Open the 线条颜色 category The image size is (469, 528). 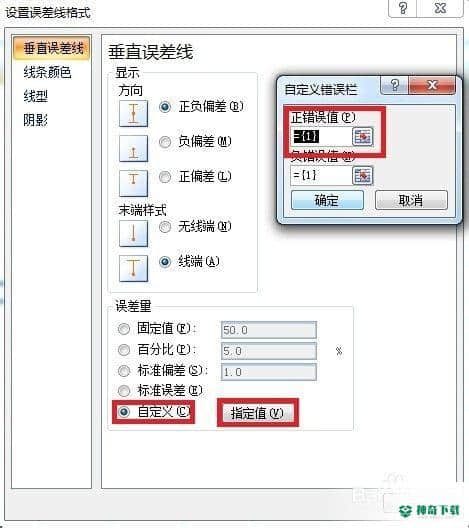point(47,72)
